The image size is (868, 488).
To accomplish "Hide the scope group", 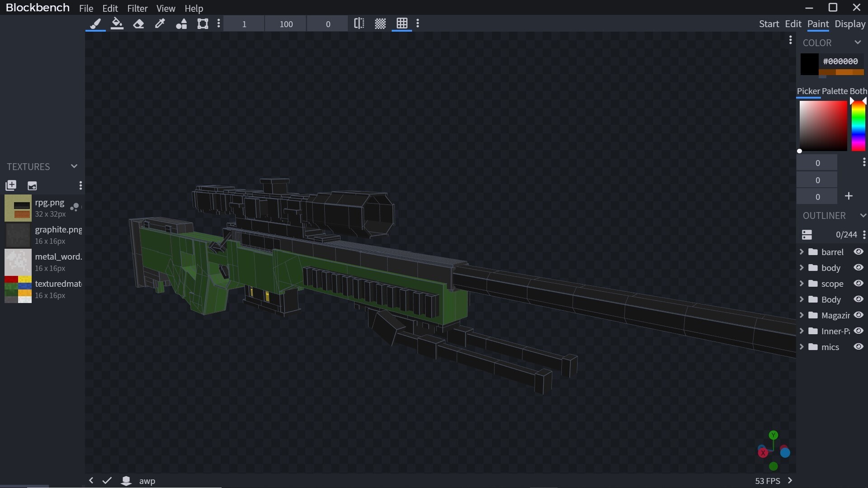I will tap(858, 284).
